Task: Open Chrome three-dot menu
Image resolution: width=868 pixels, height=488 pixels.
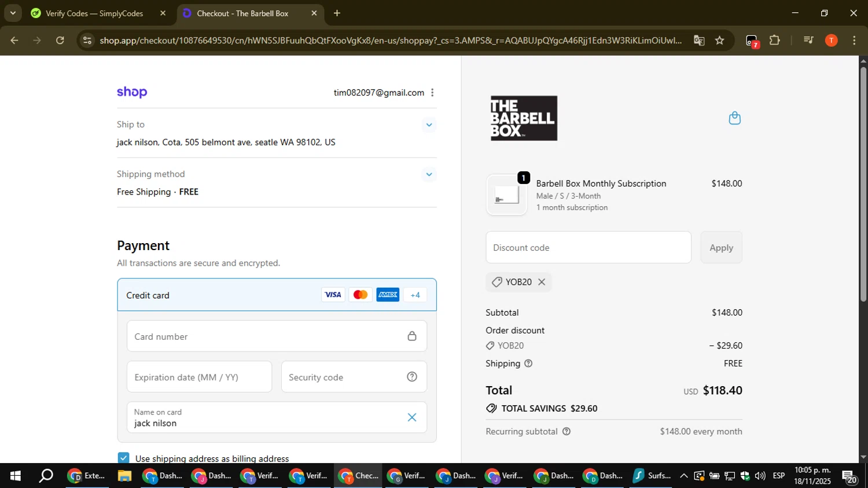Action: [854, 41]
